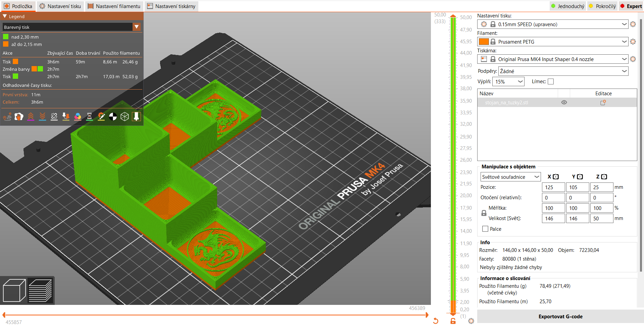The image size is (644, 325).
Task: Click left thumb of horizontal moves slider
Action: click(4, 315)
